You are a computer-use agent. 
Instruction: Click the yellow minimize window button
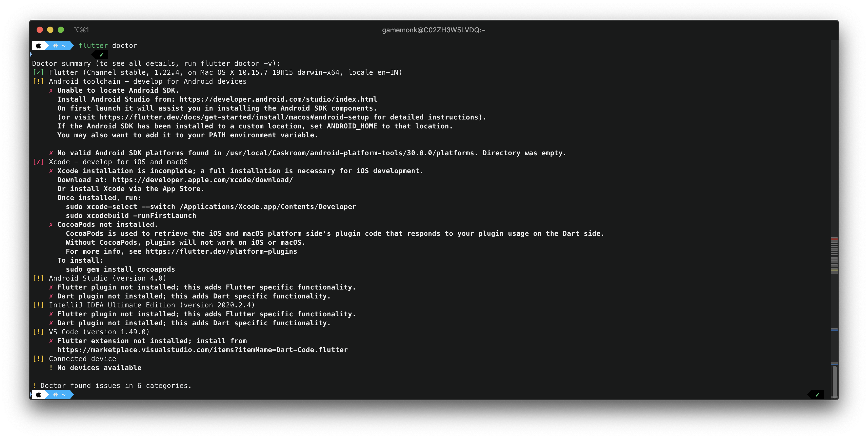click(x=50, y=30)
